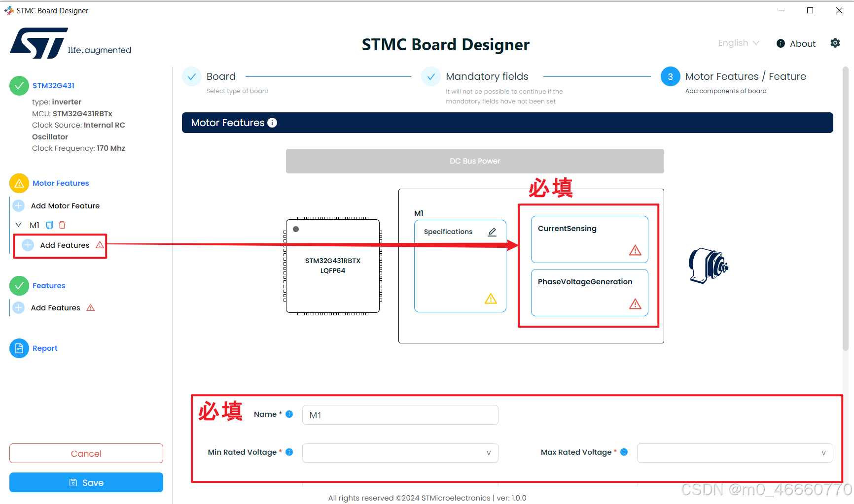Select the Add Motor Feature item

pos(65,206)
